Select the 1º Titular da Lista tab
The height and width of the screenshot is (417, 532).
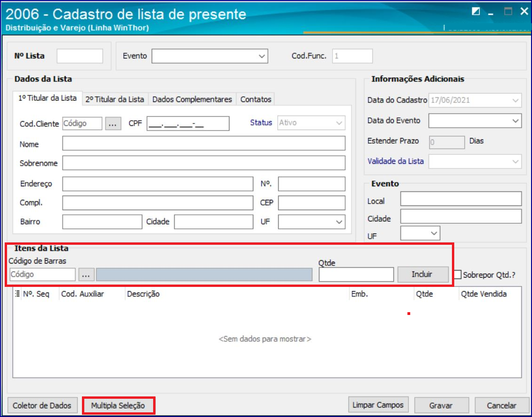point(47,98)
